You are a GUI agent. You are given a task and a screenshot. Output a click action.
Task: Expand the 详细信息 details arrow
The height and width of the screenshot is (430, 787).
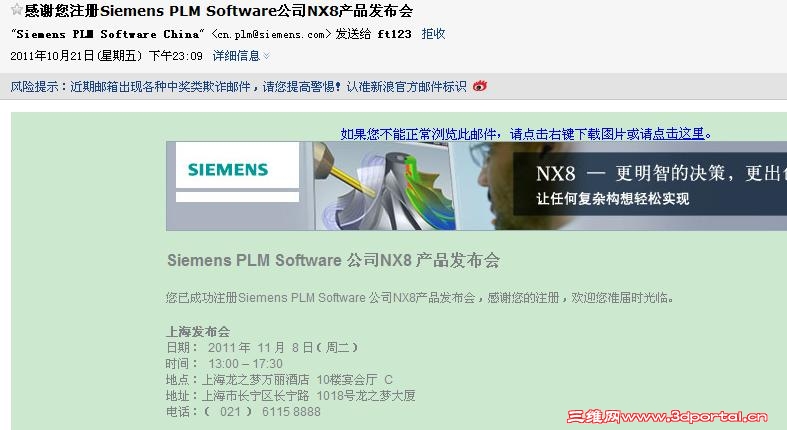267,56
